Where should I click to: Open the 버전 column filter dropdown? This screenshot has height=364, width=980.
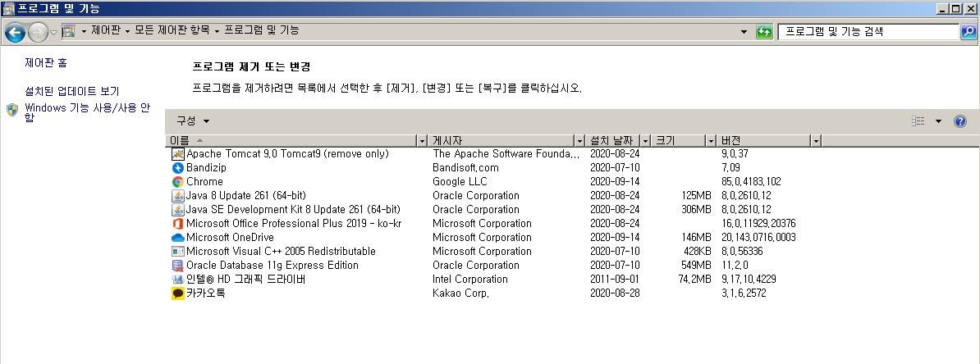tap(816, 141)
